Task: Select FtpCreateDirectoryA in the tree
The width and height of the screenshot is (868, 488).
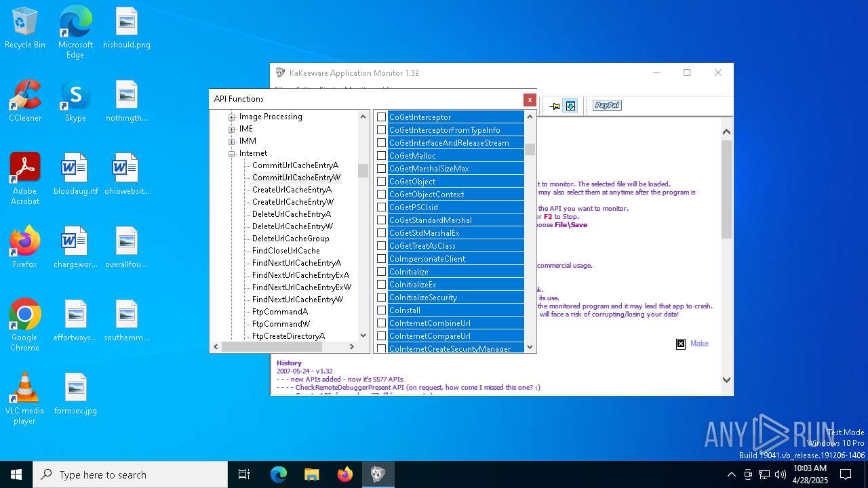Action: tap(288, 336)
